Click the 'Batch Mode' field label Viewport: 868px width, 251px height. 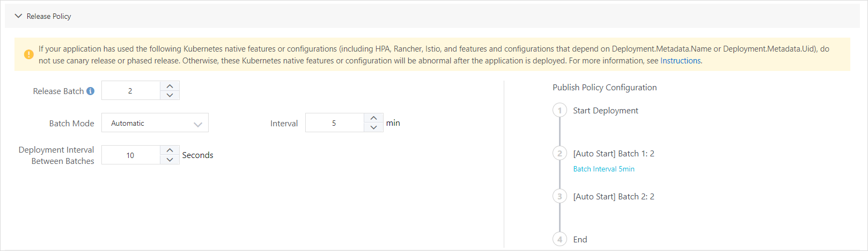pyautogui.click(x=71, y=123)
